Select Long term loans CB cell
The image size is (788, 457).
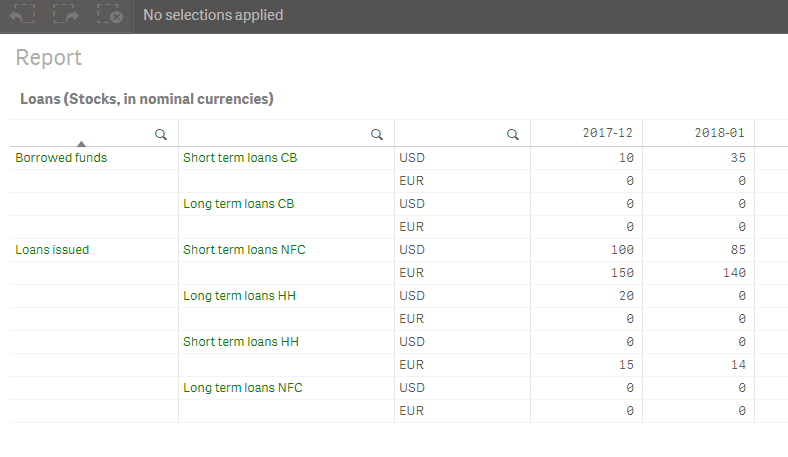(x=238, y=204)
